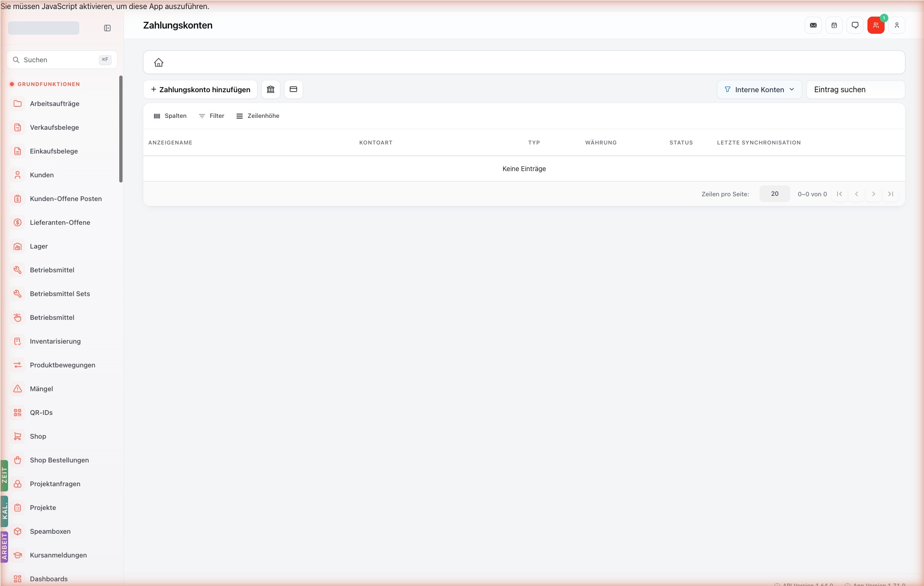
Task: Click Mängel warning triangle icon
Action: 18,389
